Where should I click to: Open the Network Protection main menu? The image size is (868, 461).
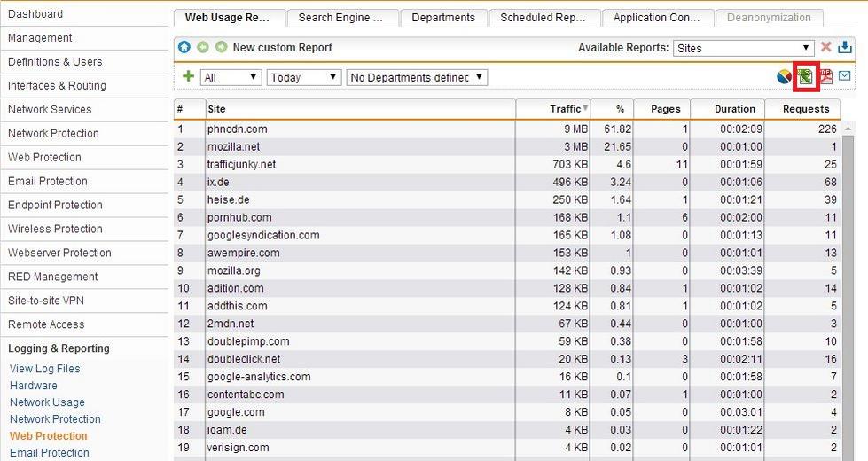coord(84,133)
